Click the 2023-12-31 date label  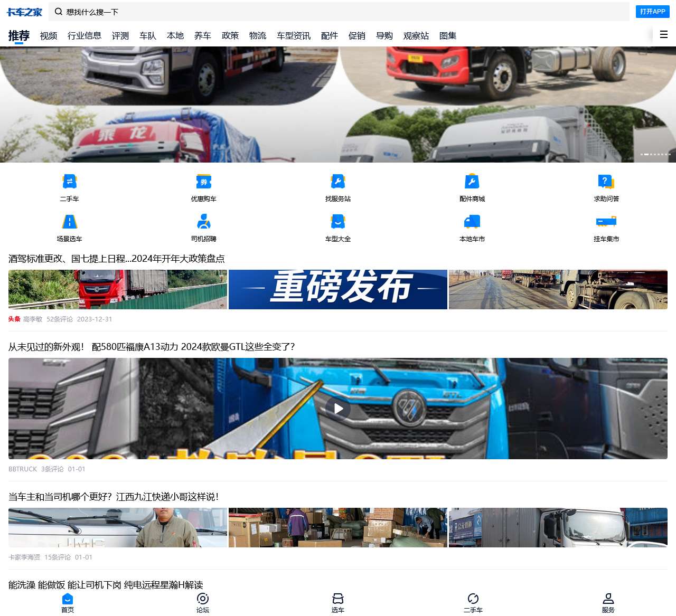(95, 319)
